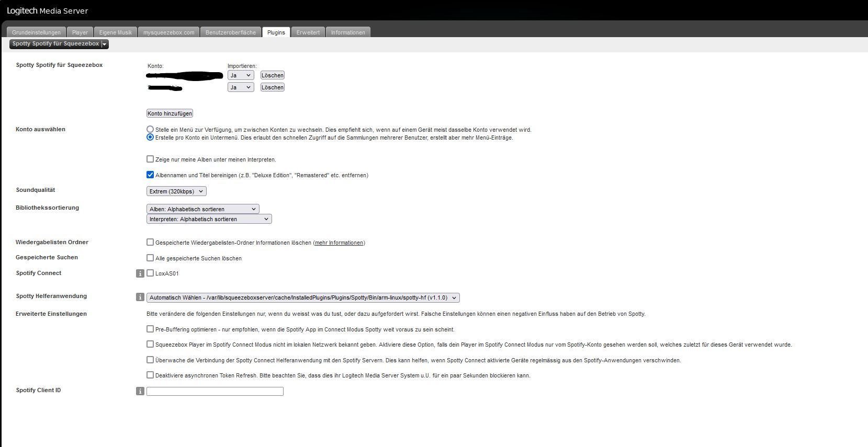Check 'Pre-Buffering optimieren' option
This screenshot has height=447, width=868.
(150, 329)
